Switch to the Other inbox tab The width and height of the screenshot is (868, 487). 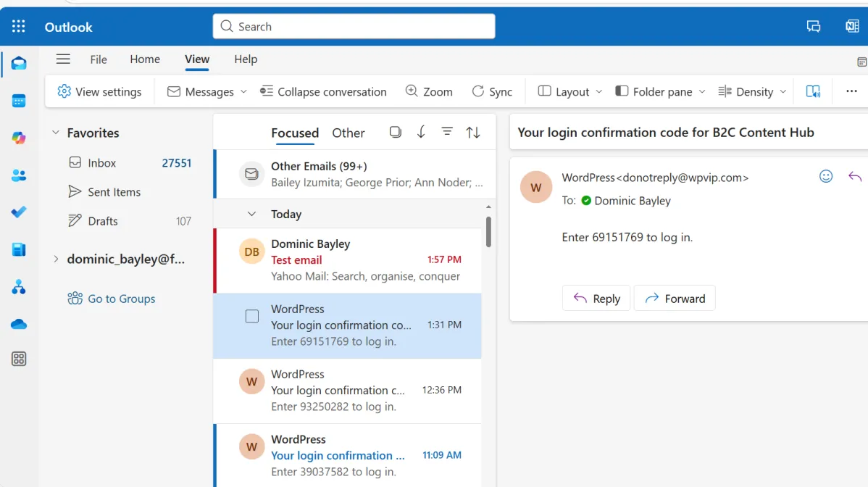(348, 133)
